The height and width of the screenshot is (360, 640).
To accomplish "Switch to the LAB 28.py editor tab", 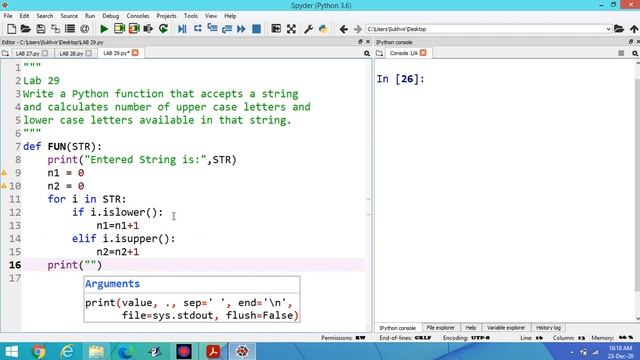I will [71, 53].
